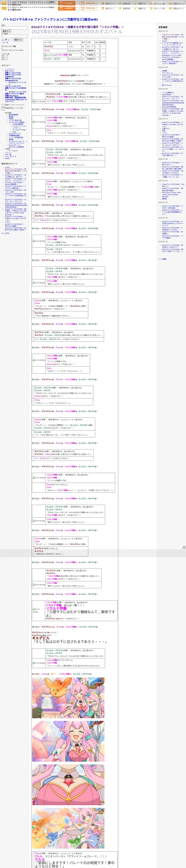Click the 検索 keyword input field
The image size is (186, 868).
(14, 28)
